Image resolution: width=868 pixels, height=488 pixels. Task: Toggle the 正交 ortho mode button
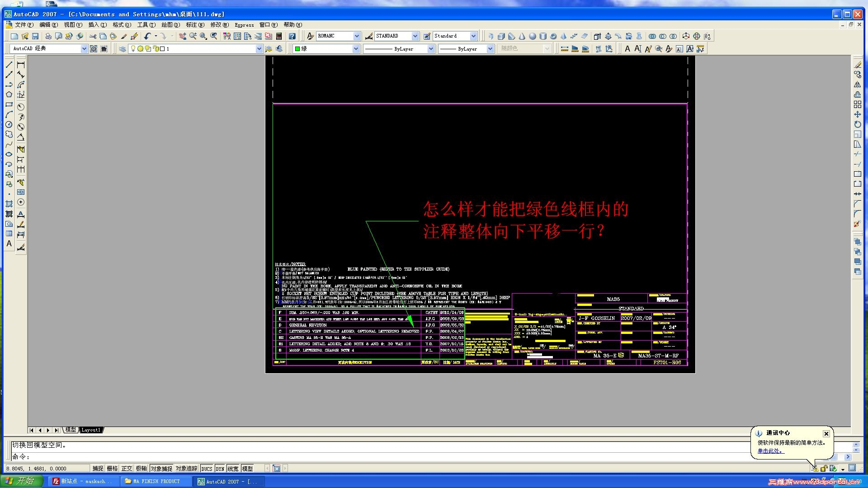[127, 469]
